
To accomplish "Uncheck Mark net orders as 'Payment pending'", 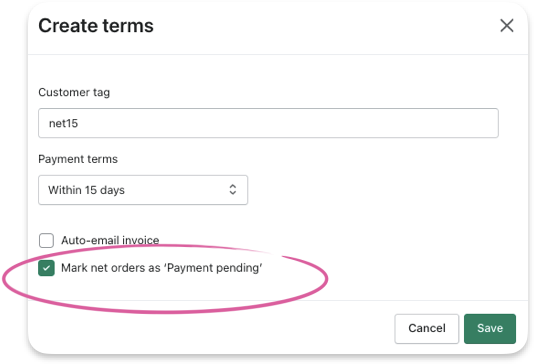I will tap(46, 268).
